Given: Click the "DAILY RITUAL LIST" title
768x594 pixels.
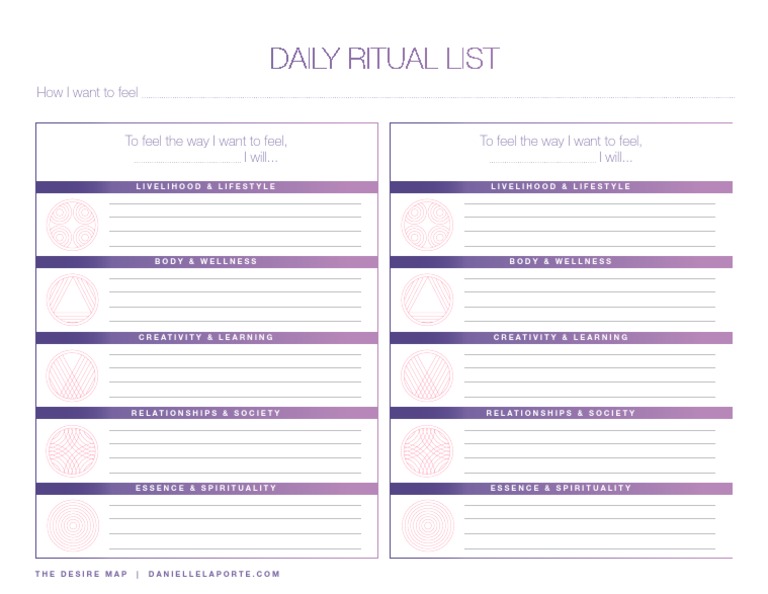Looking at the screenshot, I should pos(384,59).
